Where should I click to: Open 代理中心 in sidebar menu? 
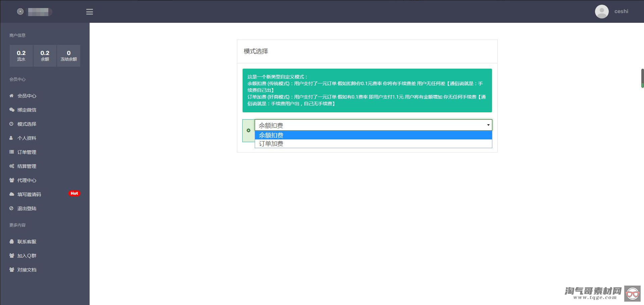coord(27,180)
